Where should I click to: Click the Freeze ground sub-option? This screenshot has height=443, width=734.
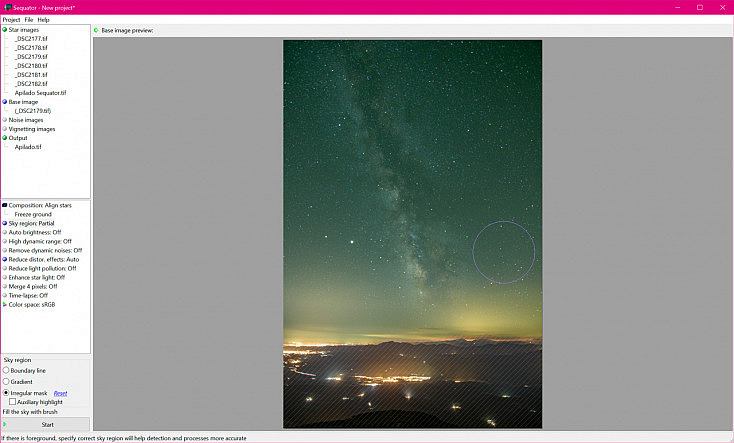(x=33, y=214)
